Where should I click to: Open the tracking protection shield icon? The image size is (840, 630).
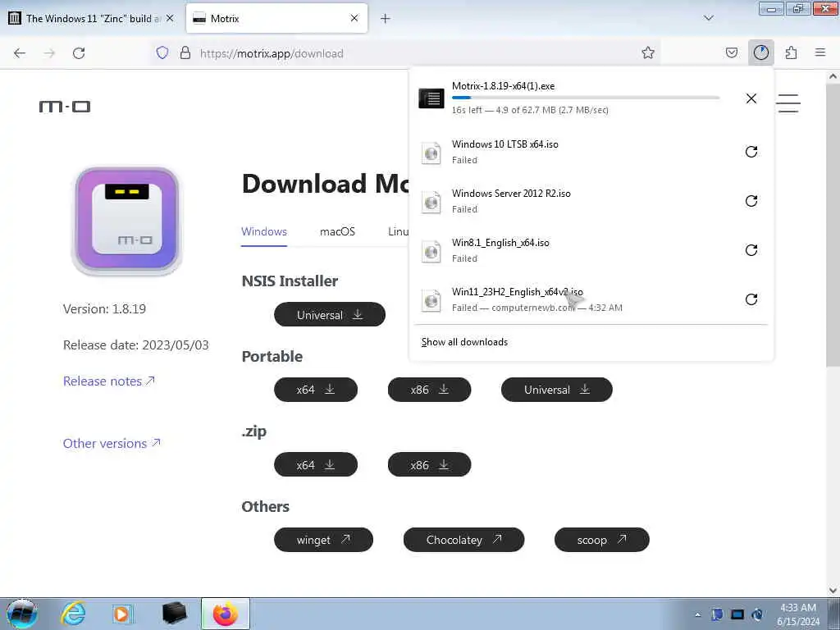coord(162,53)
